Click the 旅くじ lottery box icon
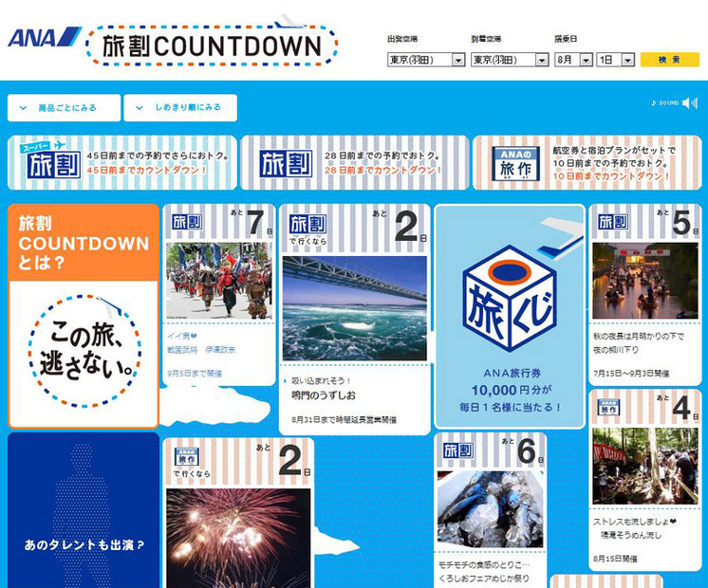Screen dimensions: 708x588 coord(510,299)
